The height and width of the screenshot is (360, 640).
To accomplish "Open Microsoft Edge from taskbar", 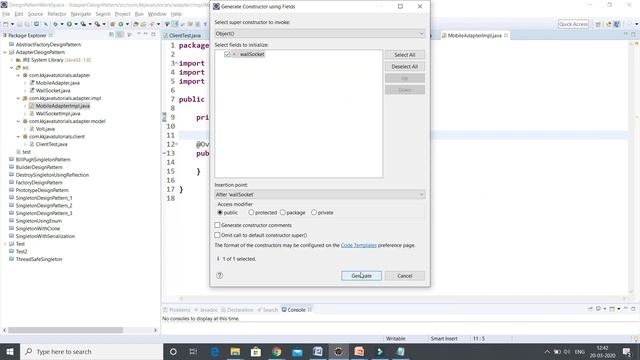I will tap(215, 351).
